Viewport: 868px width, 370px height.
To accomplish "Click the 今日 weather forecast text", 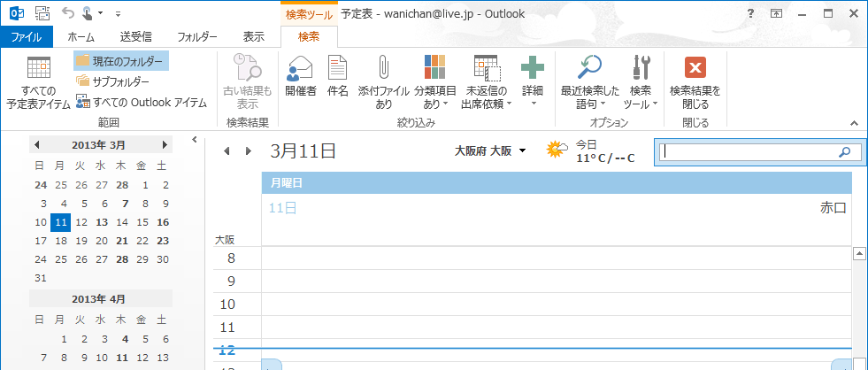I will [587, 144].
